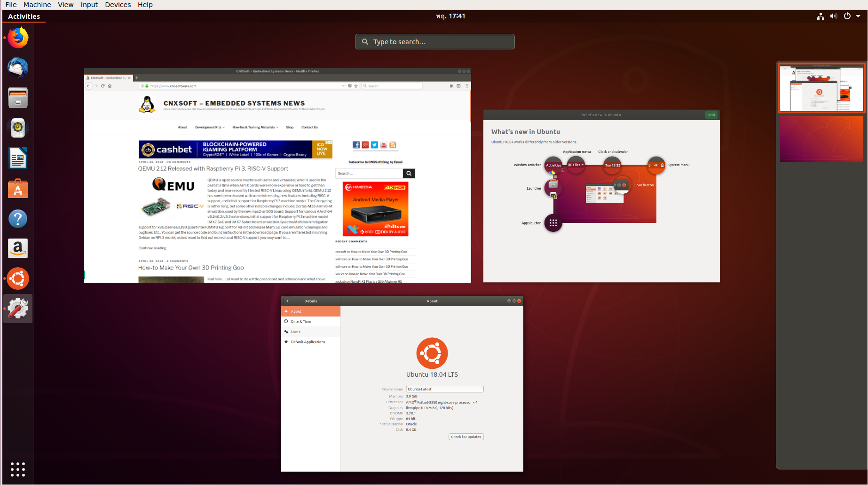Open the volume icon in top bar
Viewport: 868px width, 485px height.
pyautogui.click(x=834, y=16)
